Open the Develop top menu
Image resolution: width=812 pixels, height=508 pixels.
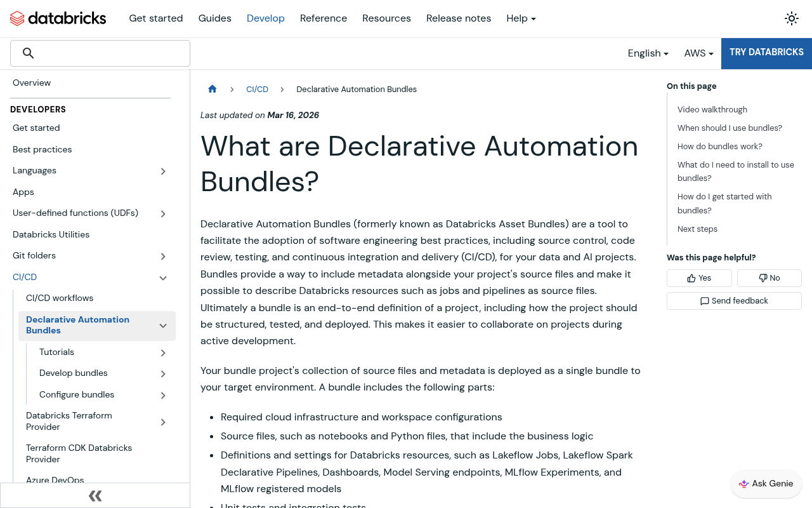[266, 18]
